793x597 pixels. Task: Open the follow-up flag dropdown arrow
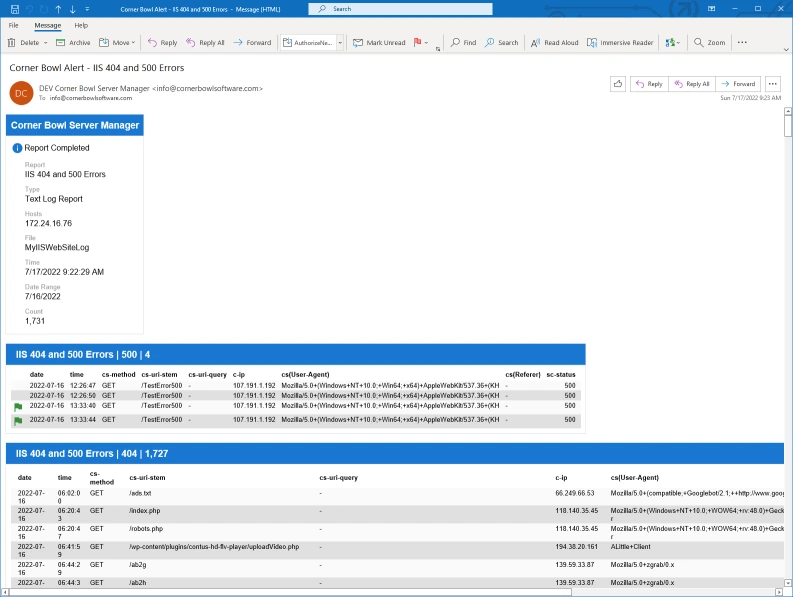point(426,42)
